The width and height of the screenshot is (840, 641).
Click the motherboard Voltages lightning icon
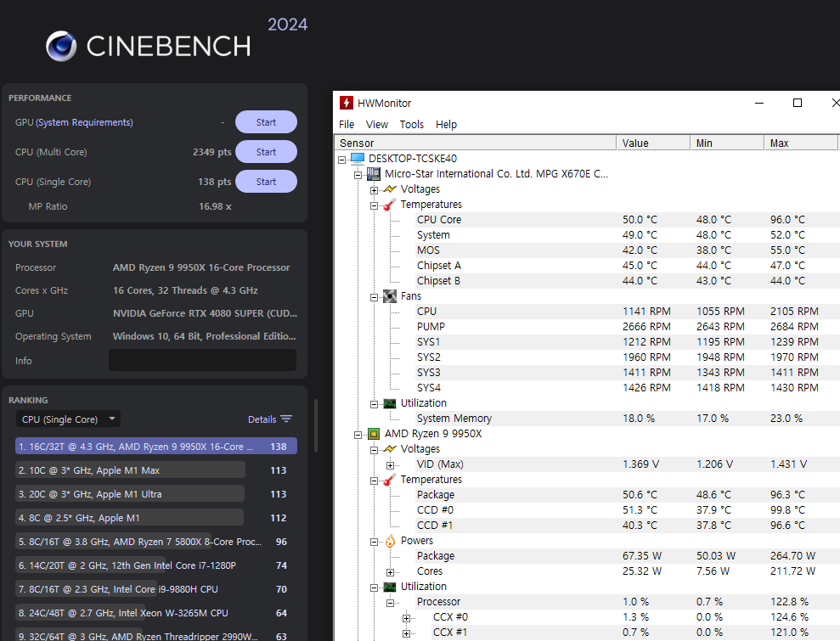tap(390, 189)
